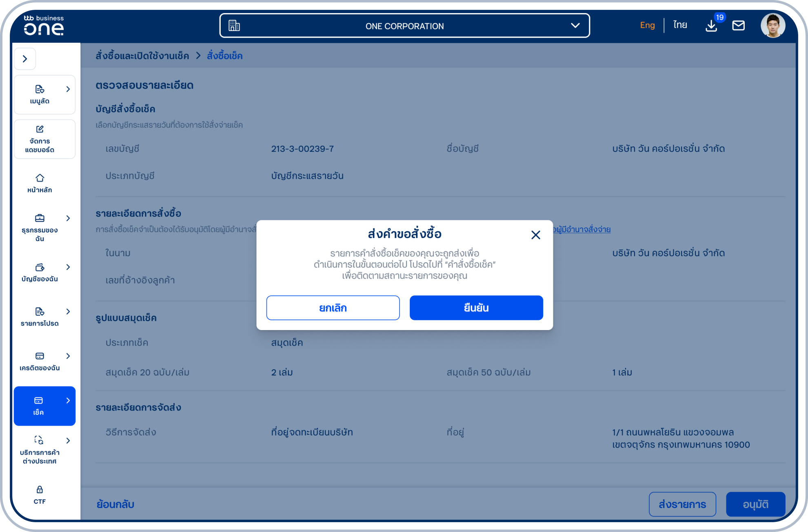Expand the sidebar with the arrow toggle
This screenshot has width=808, height=532.
25,59
